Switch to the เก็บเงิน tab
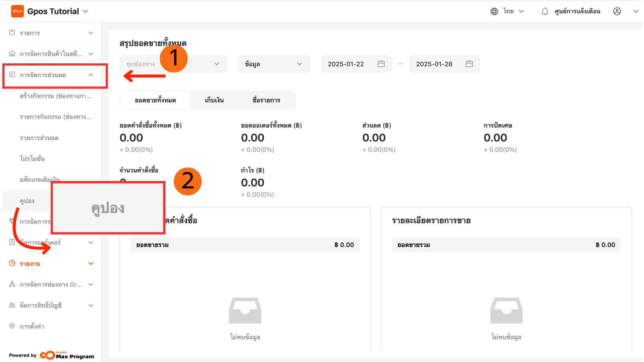Viewport: 644px width, 362px height. coord(214,100)
